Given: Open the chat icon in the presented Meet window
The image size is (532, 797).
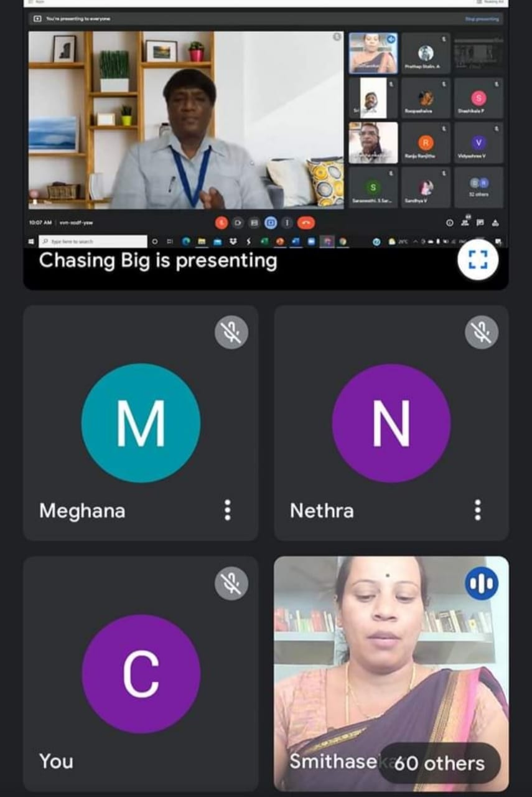Looking at the screenshot, I should click(480, 222).
